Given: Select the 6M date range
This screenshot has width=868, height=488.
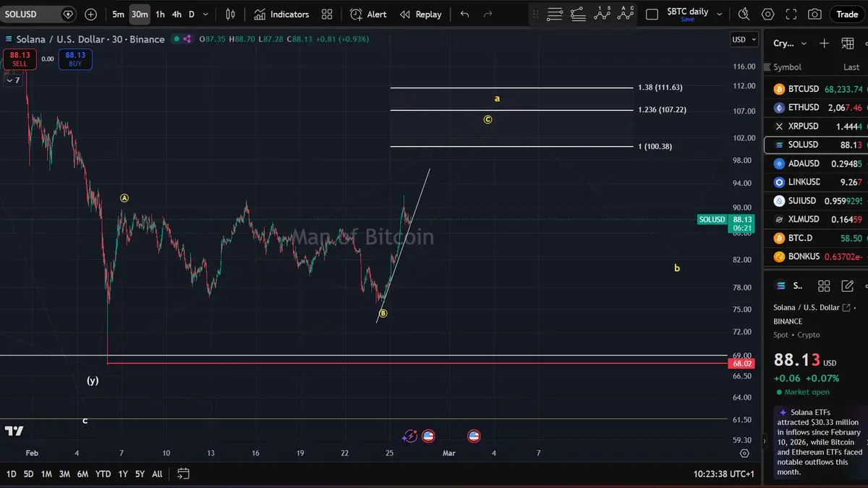Looking at the screenshot, I should pos(82,474).
